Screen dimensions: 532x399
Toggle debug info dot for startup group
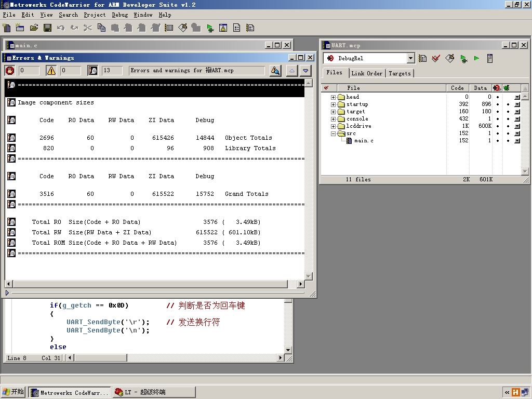(508, 104)
